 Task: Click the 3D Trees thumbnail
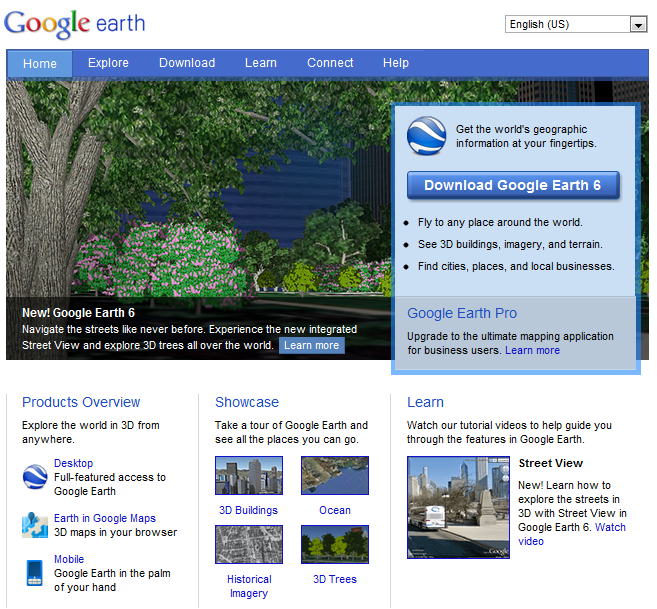click(335, 544)
